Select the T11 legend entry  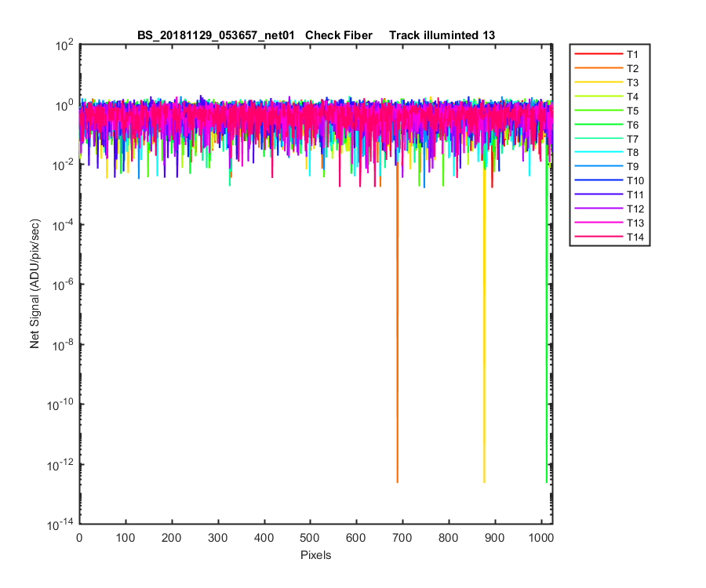[x=610, y=194]
